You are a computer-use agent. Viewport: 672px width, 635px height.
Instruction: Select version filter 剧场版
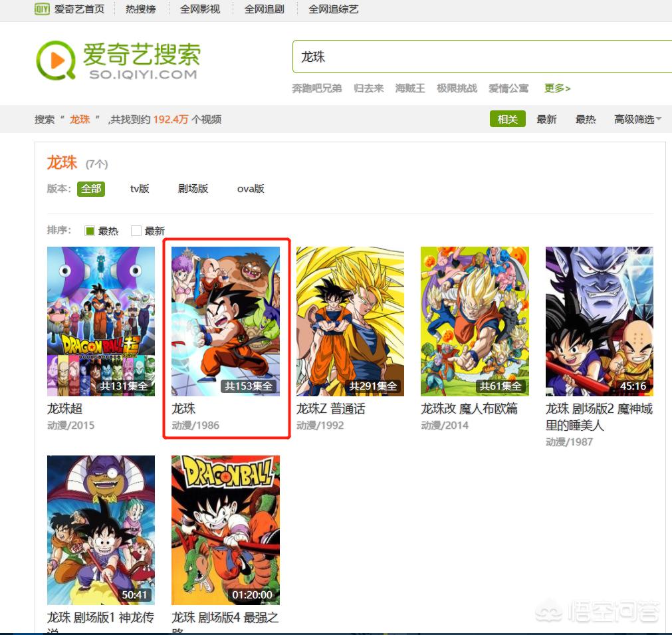pyautogui.click(x=193, y=189)
